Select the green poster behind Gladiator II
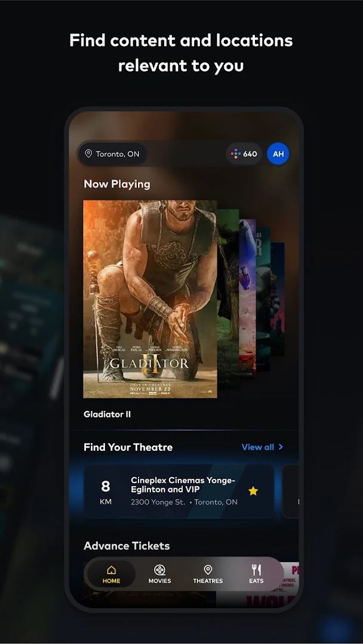 click(x=228, y=299)
